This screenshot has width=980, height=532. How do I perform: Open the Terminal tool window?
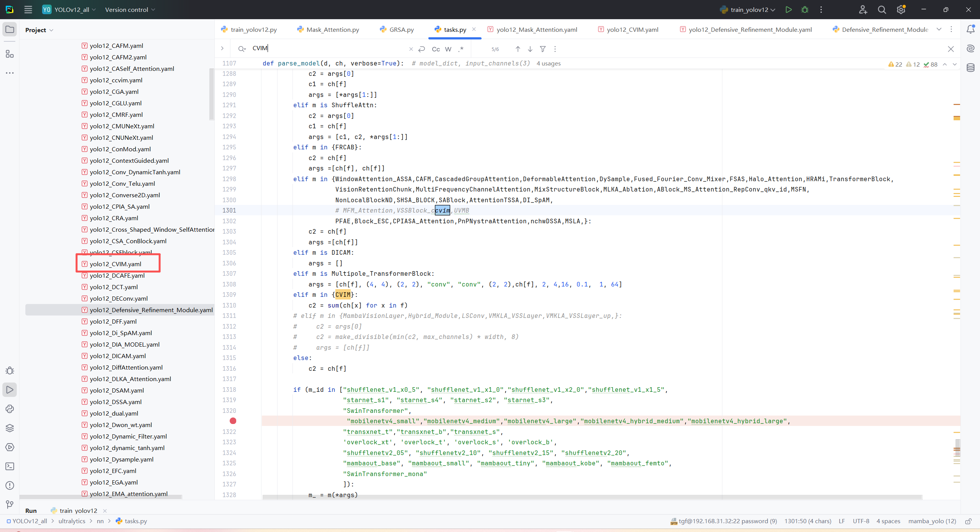[10, 466]
